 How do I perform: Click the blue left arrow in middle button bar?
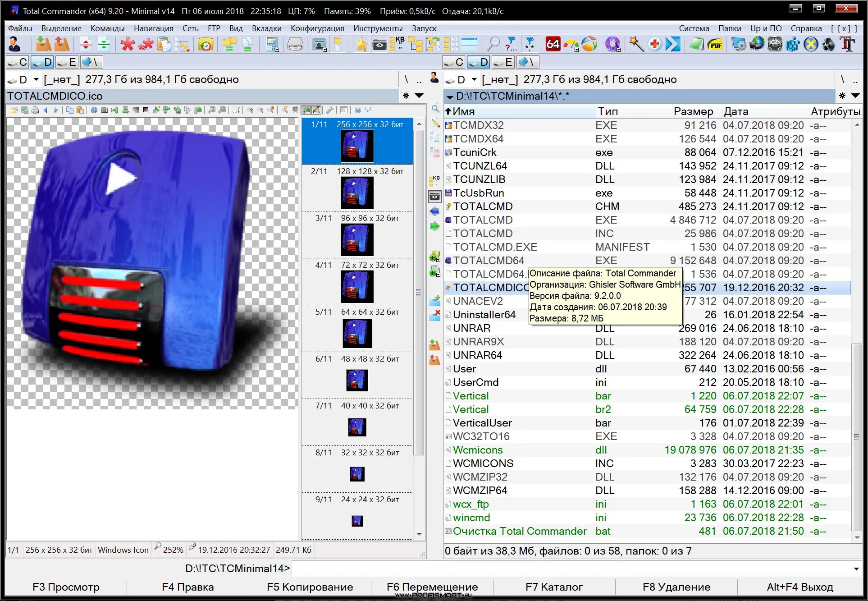pos(434,211)
